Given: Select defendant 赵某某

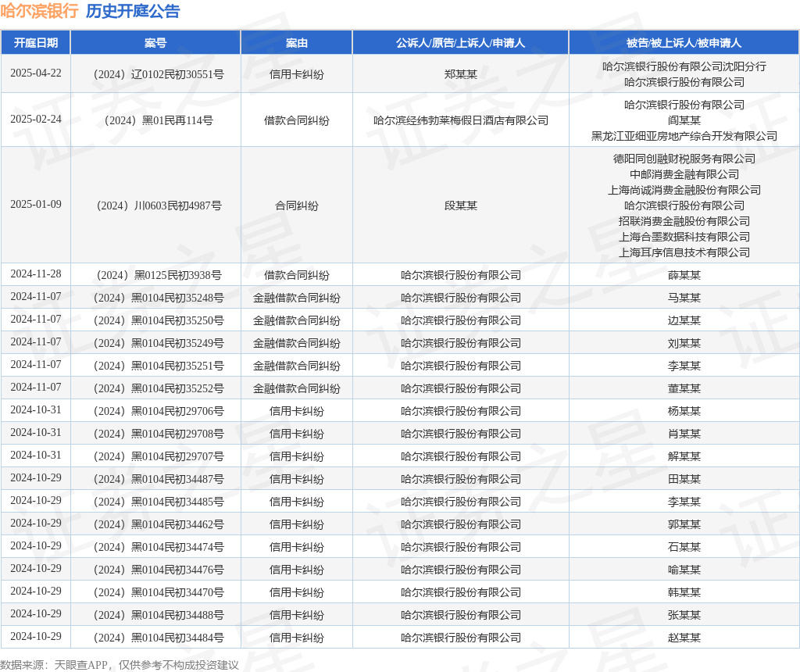Looking at the screenshot, I should 684,638.
